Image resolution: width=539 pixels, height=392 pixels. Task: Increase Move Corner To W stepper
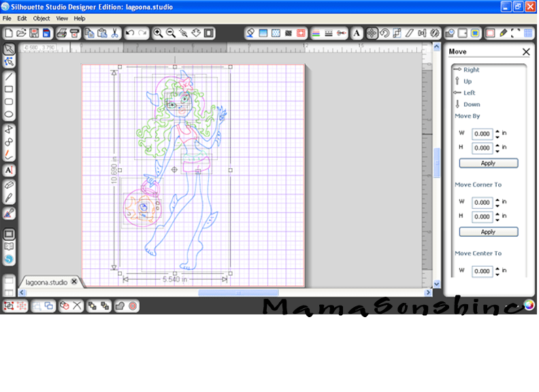(497, 200)
